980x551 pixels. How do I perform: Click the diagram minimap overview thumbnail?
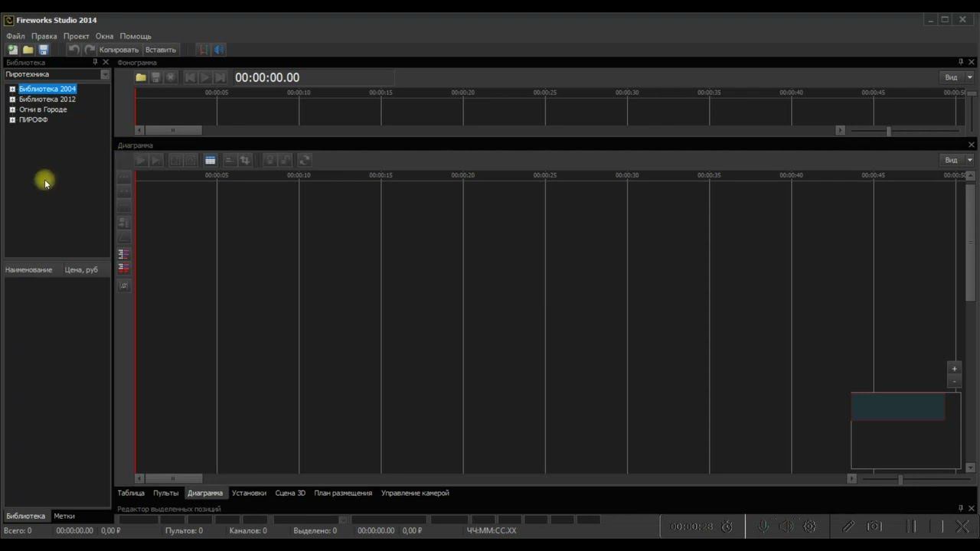(906, 430)
